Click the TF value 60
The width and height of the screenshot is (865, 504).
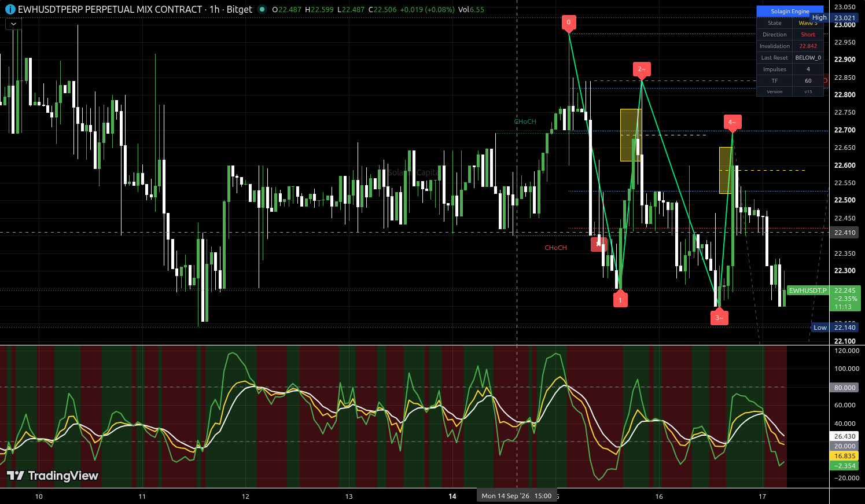[808, 81]
